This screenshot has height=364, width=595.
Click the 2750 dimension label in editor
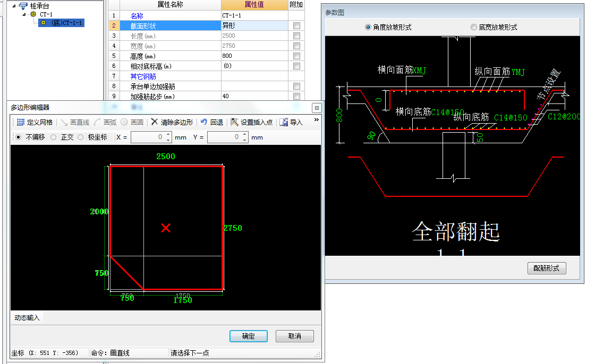click(x=233, y=228)
